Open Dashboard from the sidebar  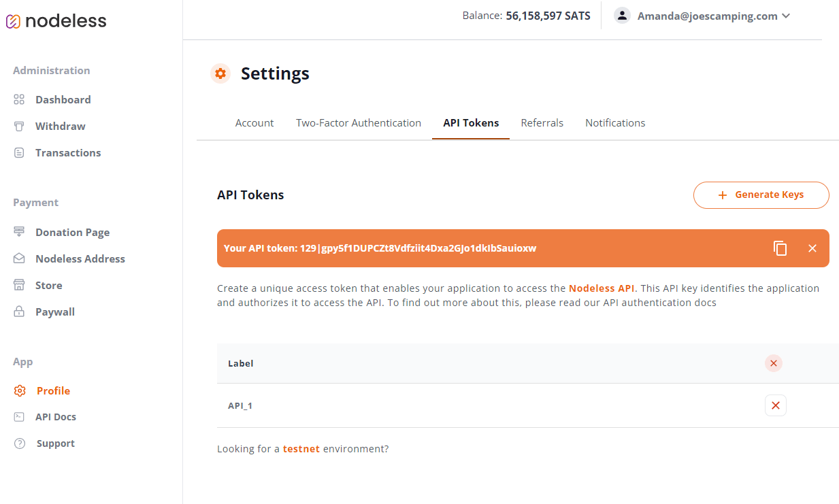63,99
